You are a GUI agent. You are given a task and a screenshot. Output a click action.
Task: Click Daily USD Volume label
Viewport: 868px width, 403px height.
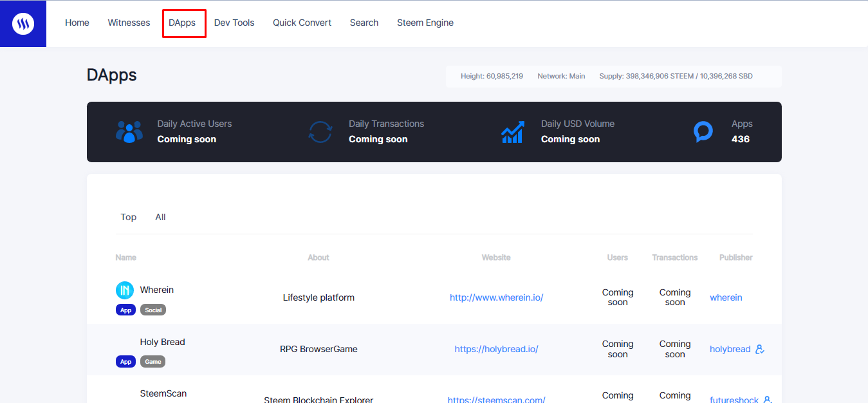coord(578,124)
